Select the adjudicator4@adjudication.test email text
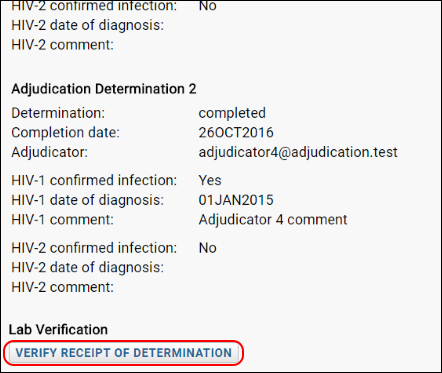Screen dimensions: 442x373 coord(298,152)
